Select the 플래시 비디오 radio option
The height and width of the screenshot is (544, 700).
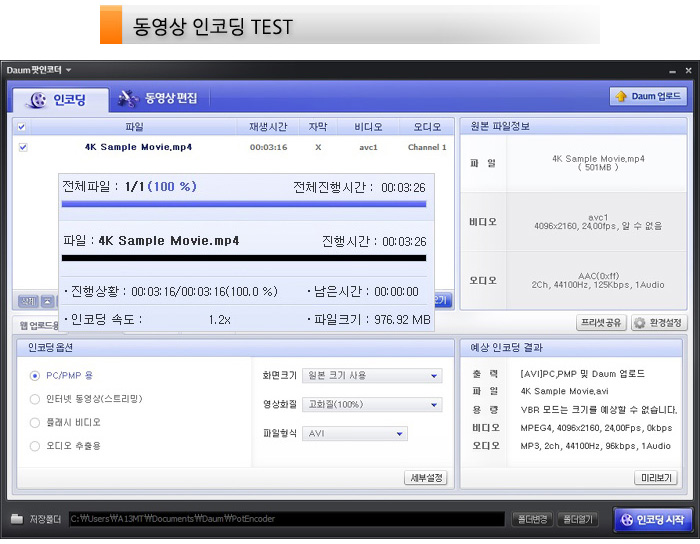36,422
